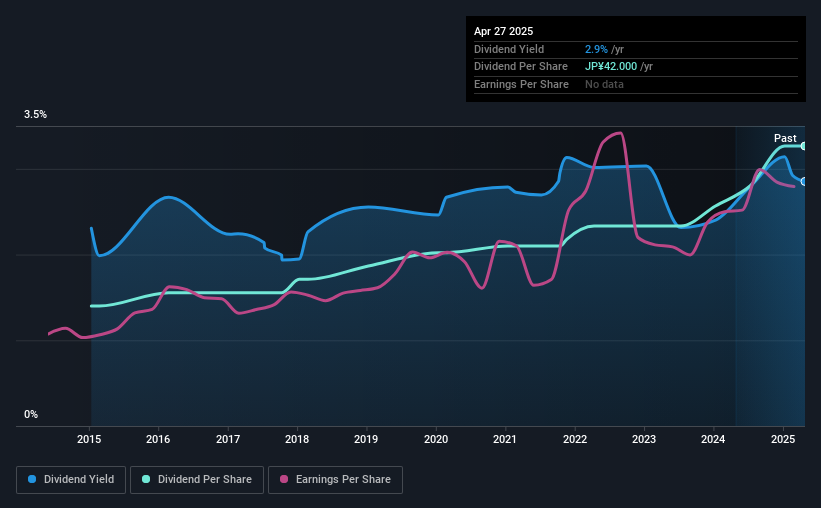
Task: Toggle the Dividend Per Share legend button
Action: (x=197, y=480)
